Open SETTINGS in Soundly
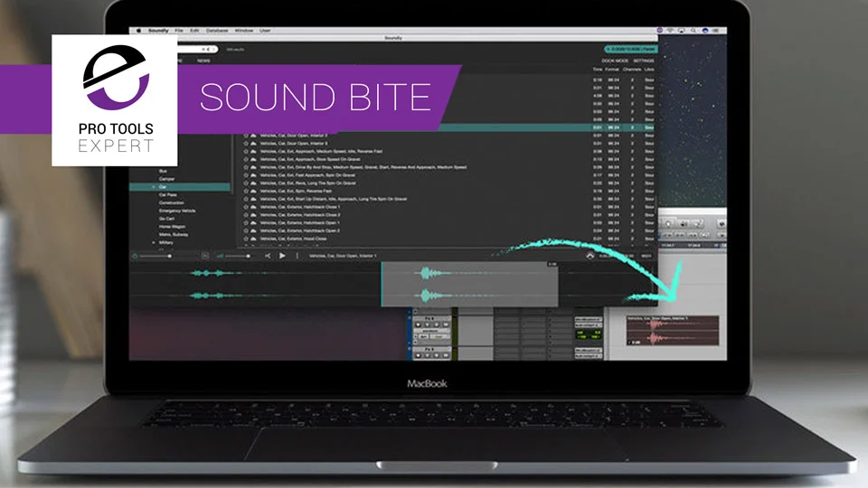Viewport: 868px width, 488px height. [643, 61]
